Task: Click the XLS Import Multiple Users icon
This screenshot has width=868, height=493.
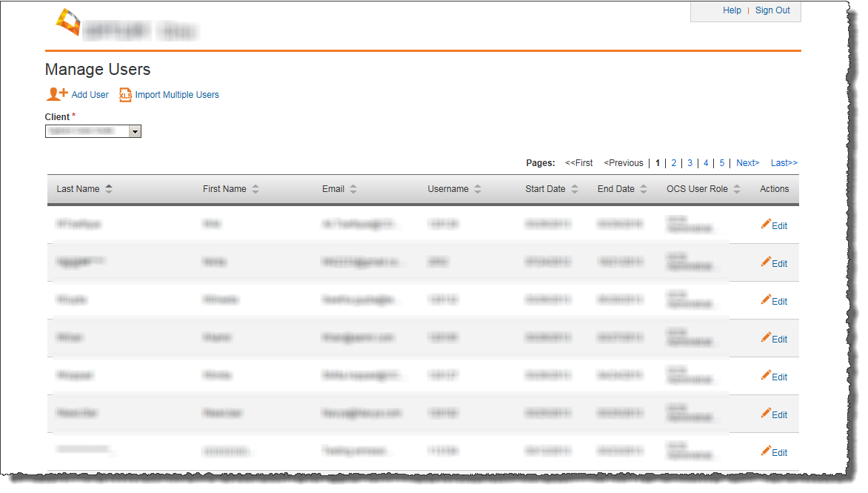Action: point(125,95)
